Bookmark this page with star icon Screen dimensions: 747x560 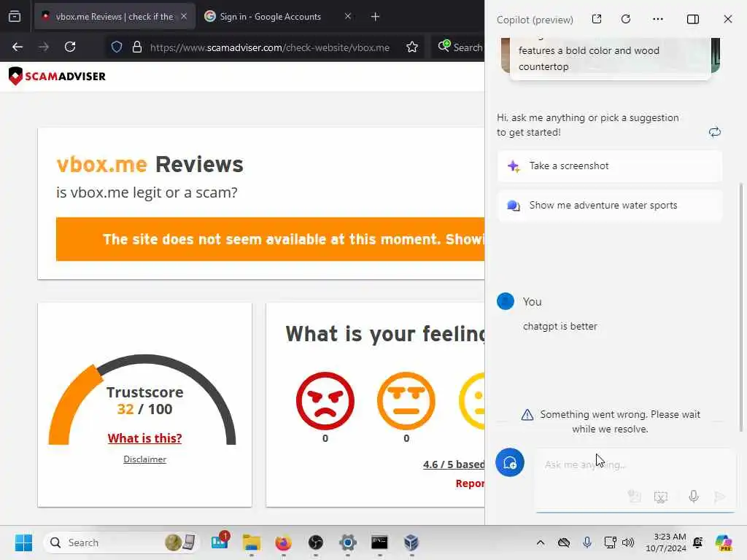(x=412, y=47)
